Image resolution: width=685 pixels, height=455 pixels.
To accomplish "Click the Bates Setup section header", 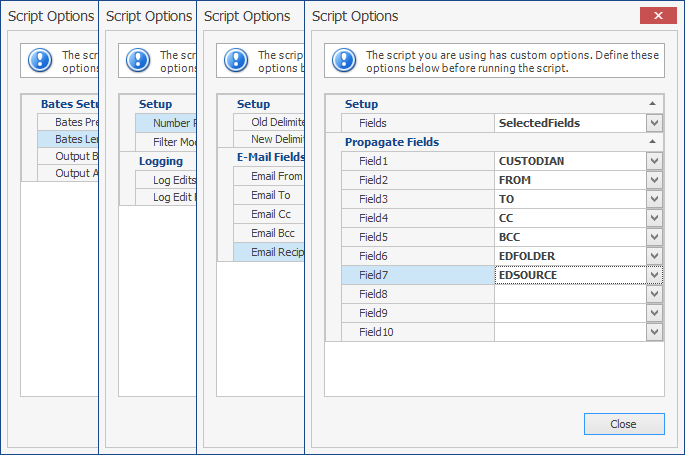I will (68, 103).
